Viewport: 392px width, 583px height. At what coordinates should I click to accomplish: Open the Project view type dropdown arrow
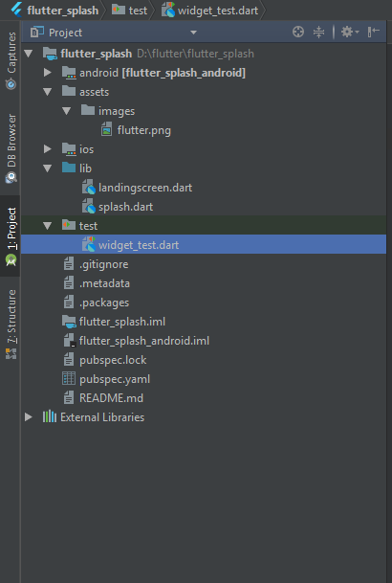193,33
